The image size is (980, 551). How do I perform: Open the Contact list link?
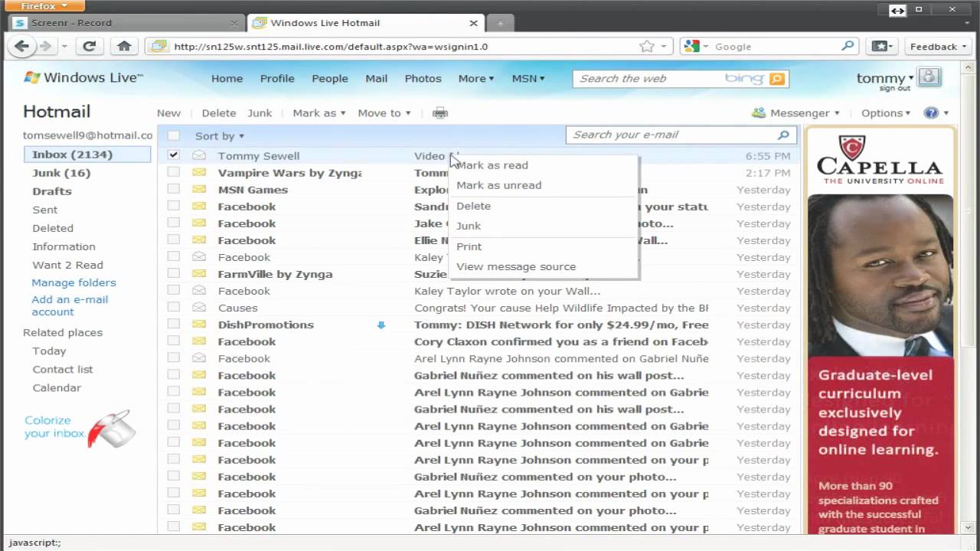(x=62, y=369)
